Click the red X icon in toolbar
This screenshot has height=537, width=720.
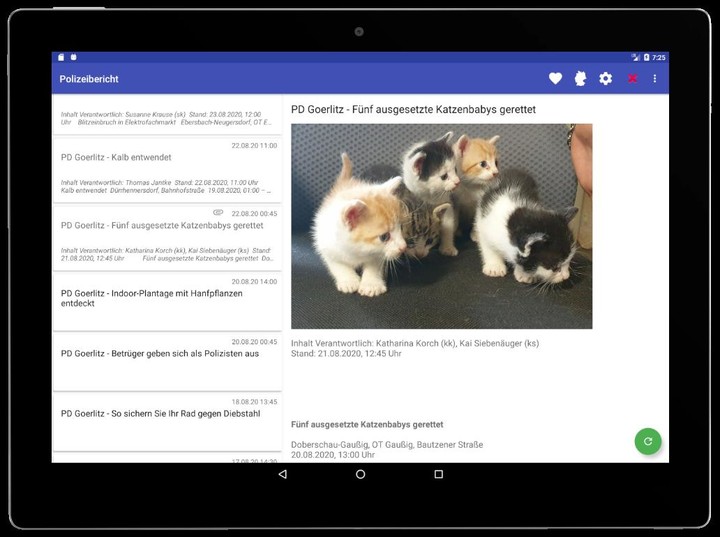pyautogui.click(x=632, y=79)
